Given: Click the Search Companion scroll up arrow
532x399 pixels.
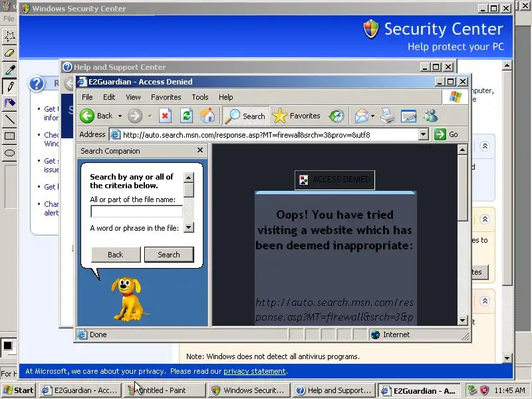Looking at the screenshot, I should pyautogui.click(x=189, y=178).
